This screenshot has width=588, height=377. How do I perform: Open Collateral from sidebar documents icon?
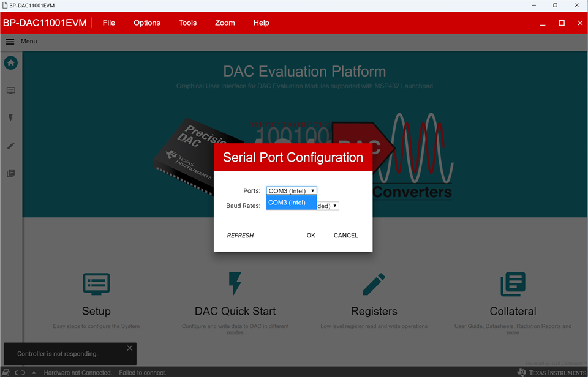click(11, 173)
